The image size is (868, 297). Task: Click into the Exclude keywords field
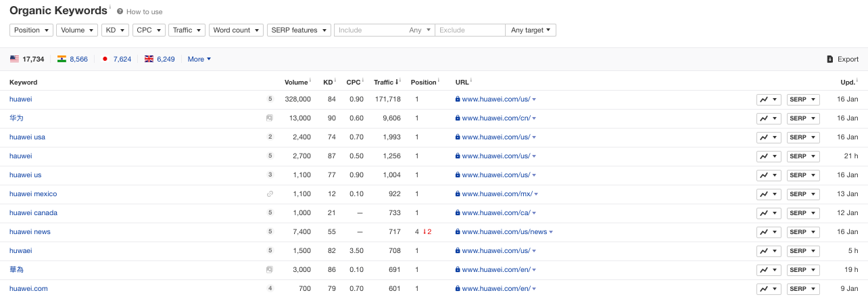471,30
